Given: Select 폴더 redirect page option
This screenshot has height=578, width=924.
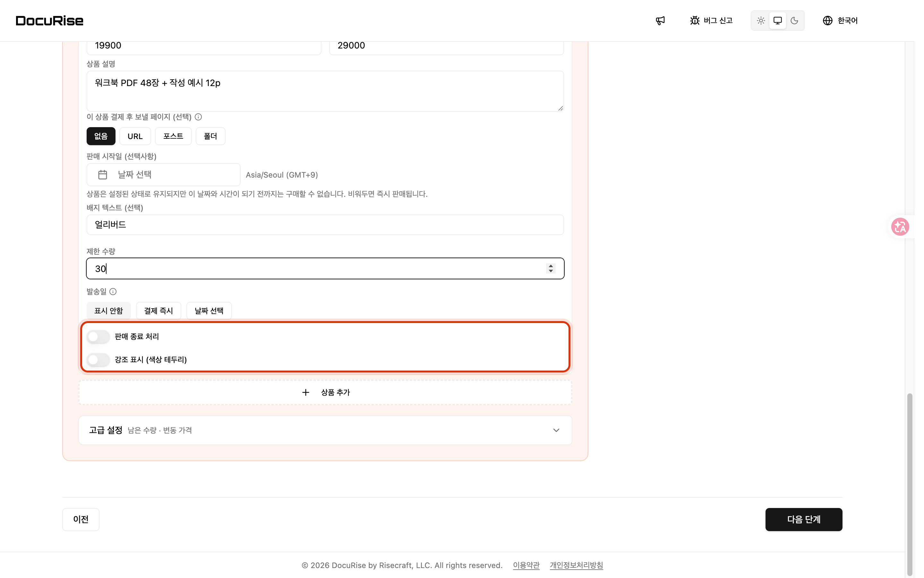Looking at the screenshot, I should pos(210,136).
